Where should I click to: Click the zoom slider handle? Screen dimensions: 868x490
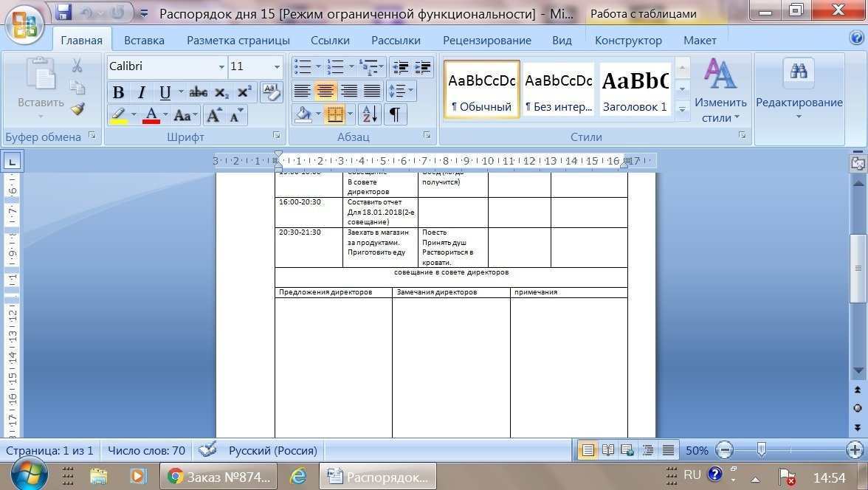point(761,449)
